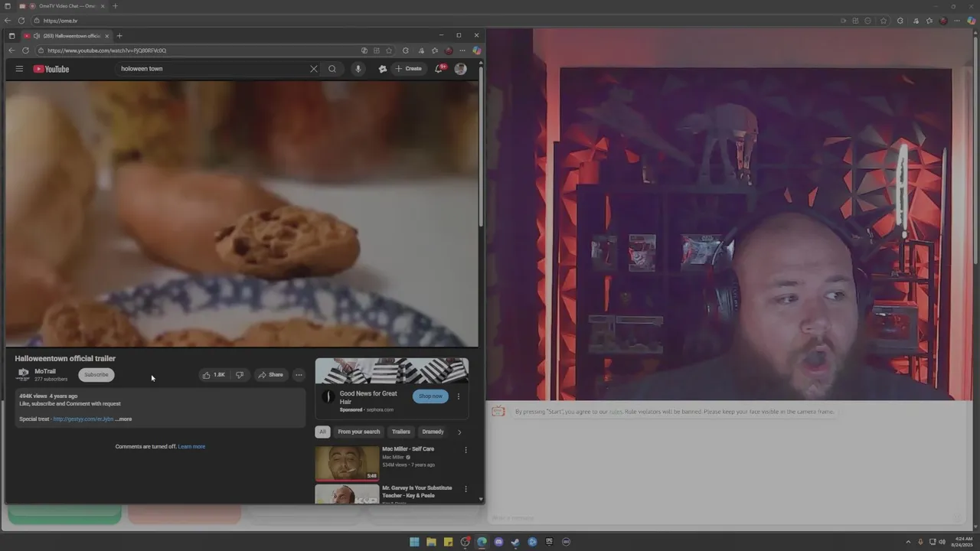The width and height of the screenshot is (980, 551).
Task: Open the YouTube account avatar menu
Action: click(460, 69)
